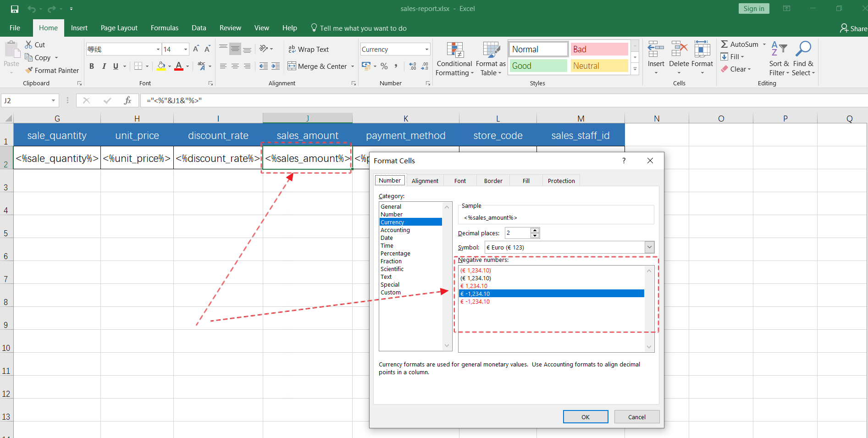Switch to Protection tab in Format Cells

(561, 181)
